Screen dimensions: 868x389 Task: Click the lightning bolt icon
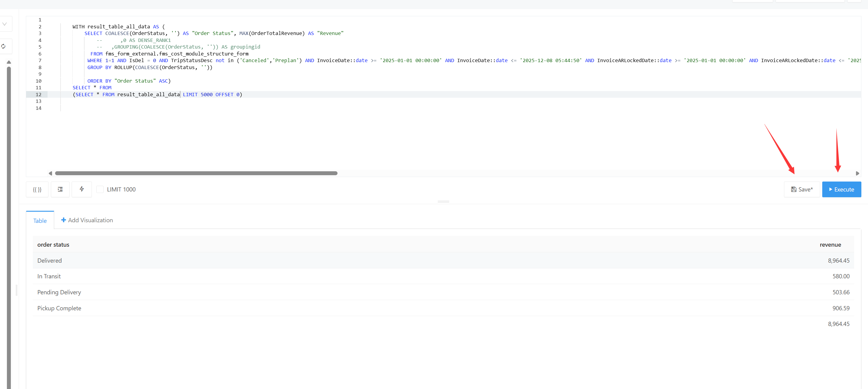click(82, 189)
